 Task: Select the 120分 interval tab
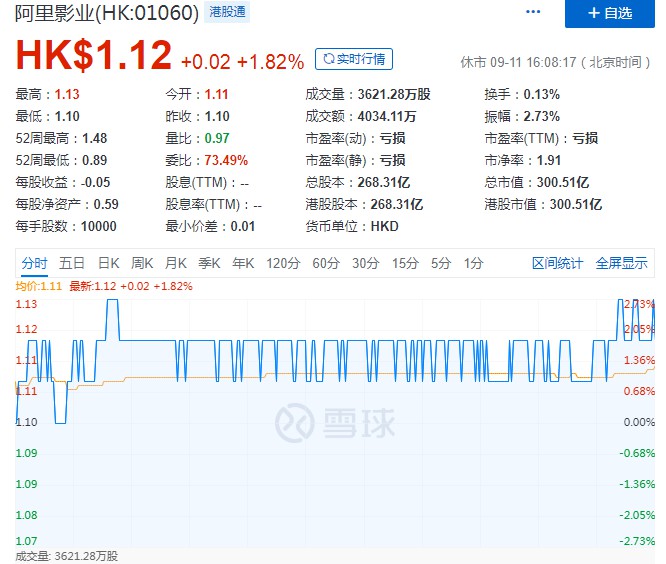click(283, 263)
